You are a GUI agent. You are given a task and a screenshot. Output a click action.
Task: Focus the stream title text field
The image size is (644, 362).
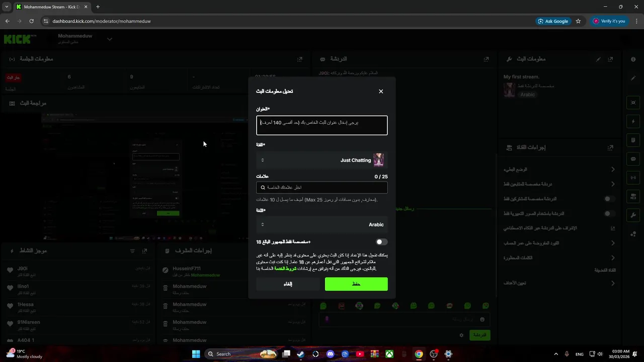(x=322, y=125)
